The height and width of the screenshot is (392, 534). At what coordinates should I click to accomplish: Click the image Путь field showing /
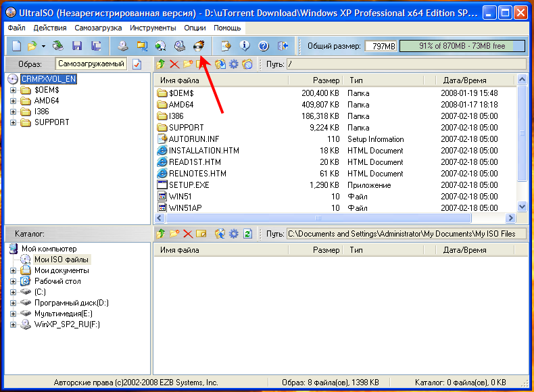click(x=407, y=64)
